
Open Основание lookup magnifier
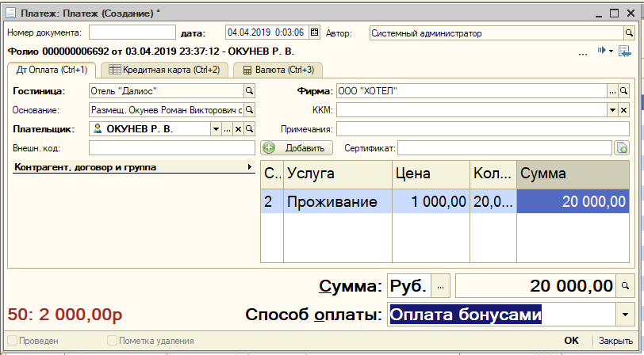point(249,109)
